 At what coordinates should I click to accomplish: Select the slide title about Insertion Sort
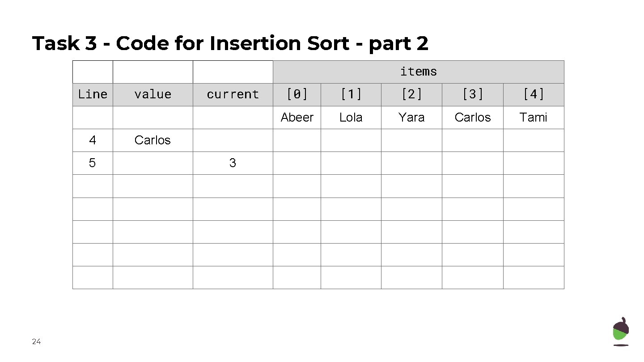pyautogui.click(x=230, y=44)
